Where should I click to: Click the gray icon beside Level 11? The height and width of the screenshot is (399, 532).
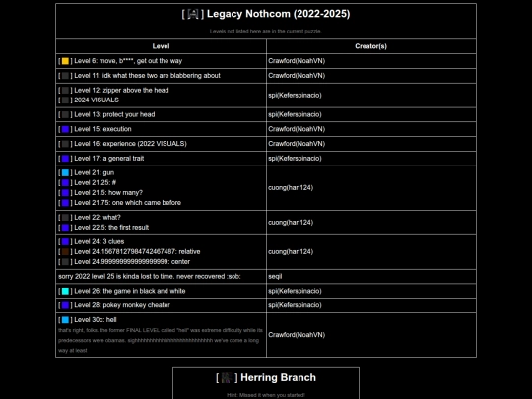click(x=65, y=76)
